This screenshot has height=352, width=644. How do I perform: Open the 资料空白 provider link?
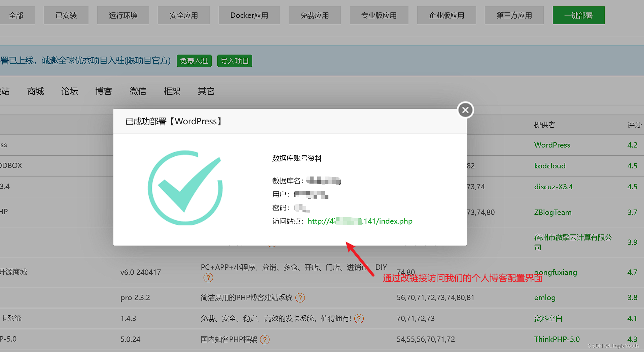click(x=548, y=318)
